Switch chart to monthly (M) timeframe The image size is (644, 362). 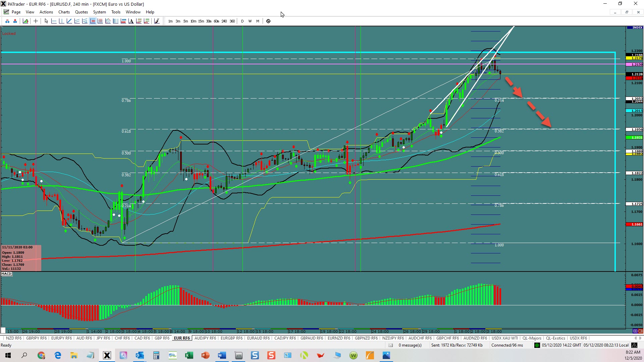[258, 21]
